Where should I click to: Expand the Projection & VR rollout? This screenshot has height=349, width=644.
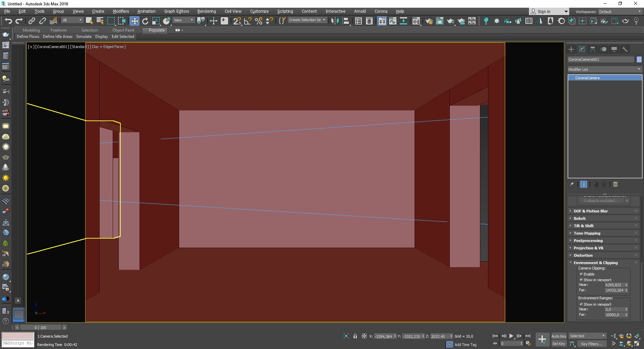click(604, 248)
